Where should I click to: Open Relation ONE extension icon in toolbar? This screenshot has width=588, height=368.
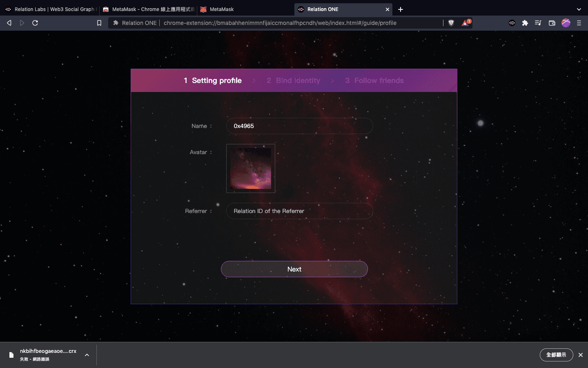(x=512, y=23)
